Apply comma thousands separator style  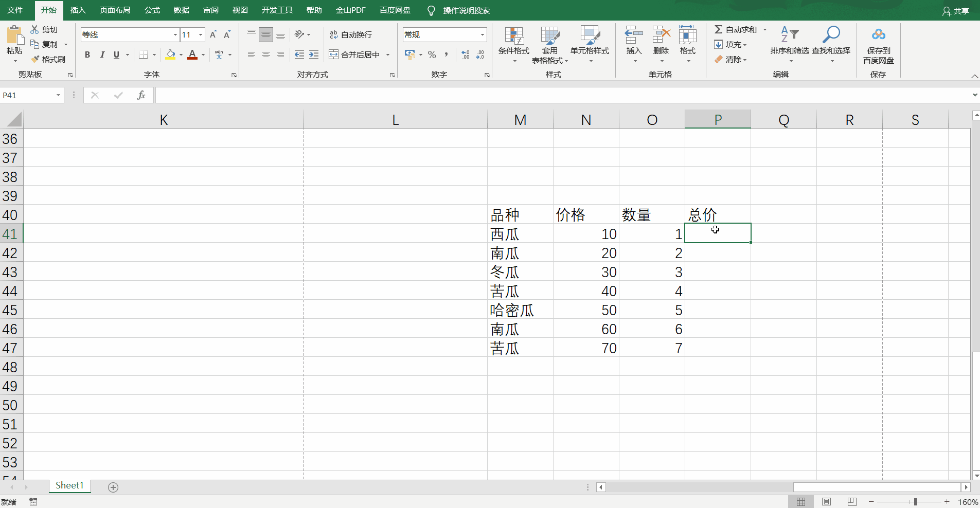[x=446, y=55]
